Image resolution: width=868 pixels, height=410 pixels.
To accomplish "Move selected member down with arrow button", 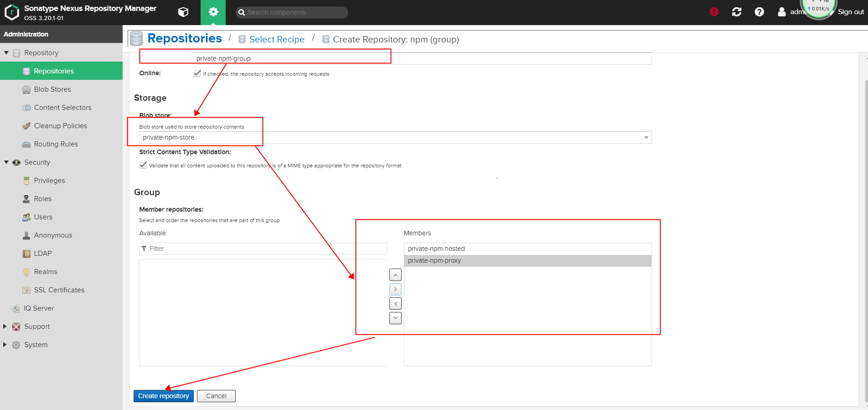I will click(395, 318).
